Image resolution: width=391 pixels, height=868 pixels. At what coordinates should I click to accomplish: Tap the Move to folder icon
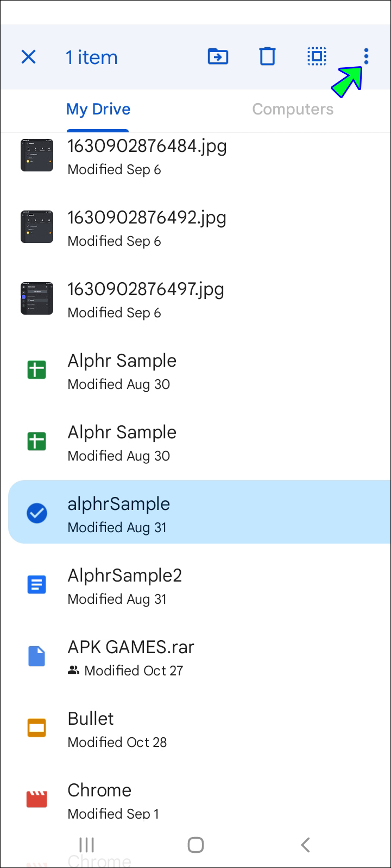[218, 56]
